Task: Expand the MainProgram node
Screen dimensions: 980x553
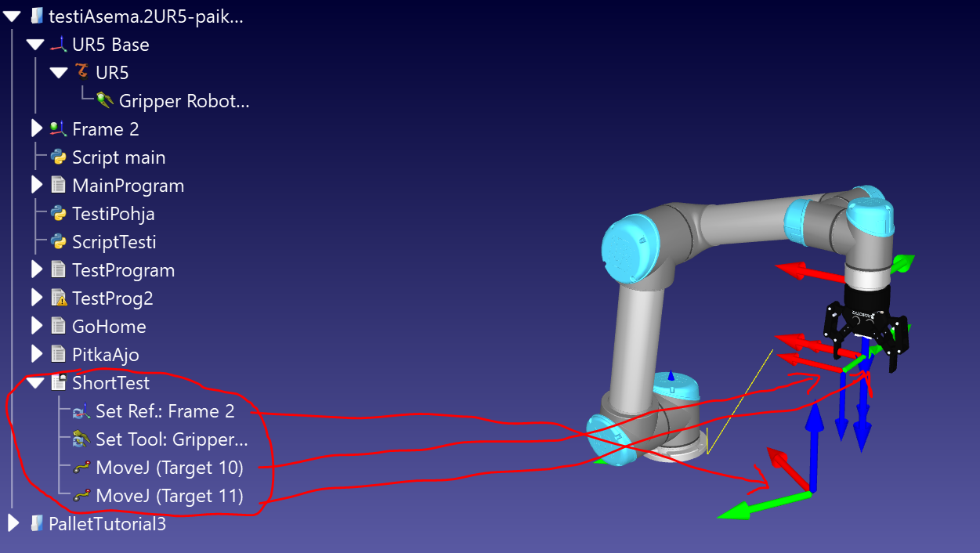Action: 36,186
